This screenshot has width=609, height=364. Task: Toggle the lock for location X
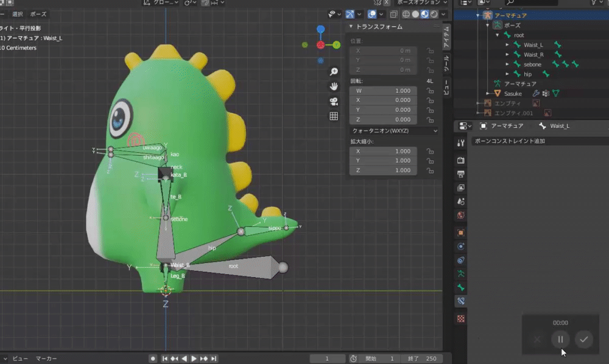point(430,51)
